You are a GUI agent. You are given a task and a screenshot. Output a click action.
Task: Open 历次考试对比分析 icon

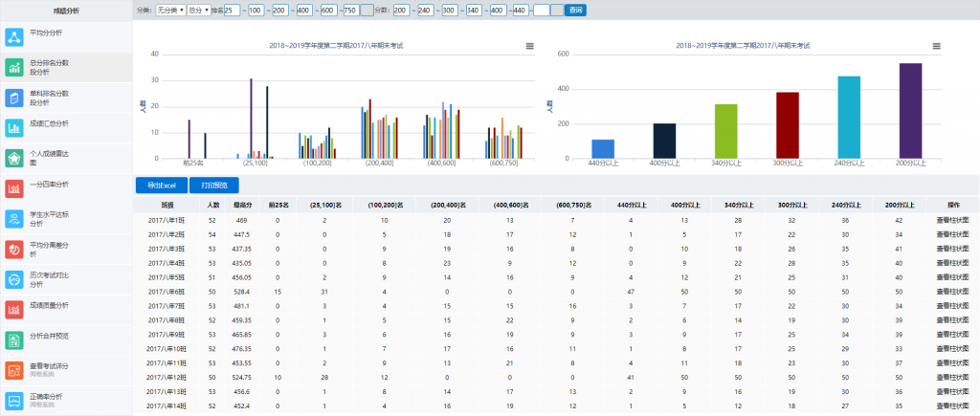tap(14, 279)
